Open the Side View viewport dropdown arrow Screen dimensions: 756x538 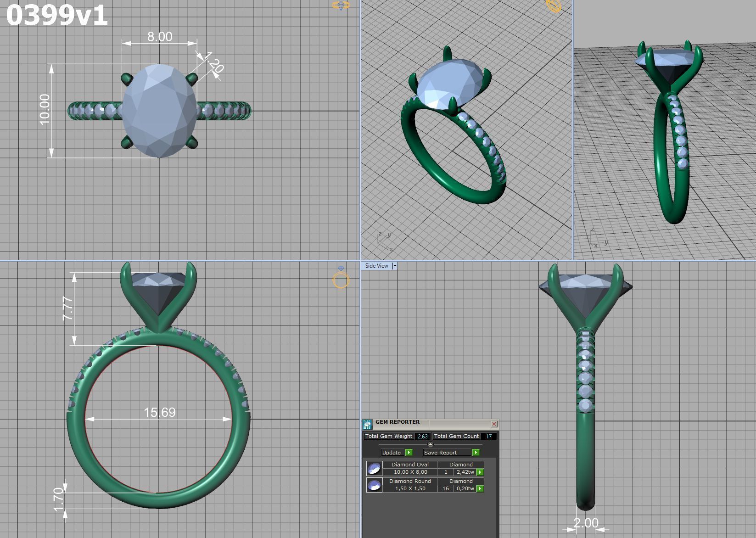pos(394,266)
